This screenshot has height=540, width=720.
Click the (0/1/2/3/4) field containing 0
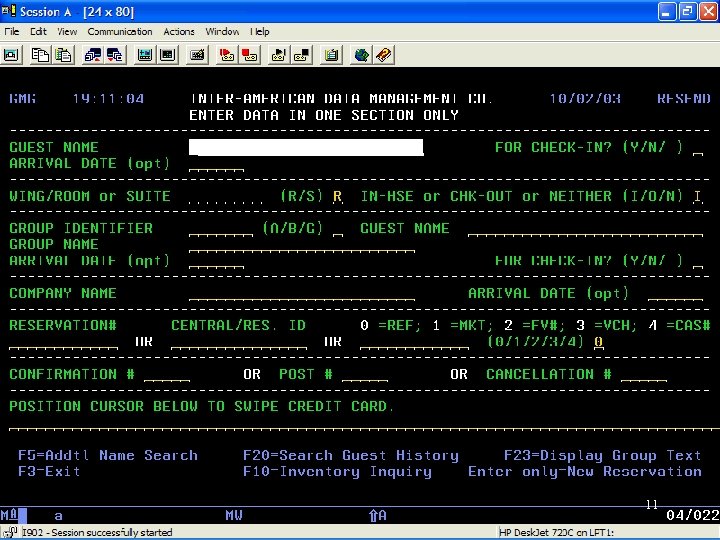point(598,342)
